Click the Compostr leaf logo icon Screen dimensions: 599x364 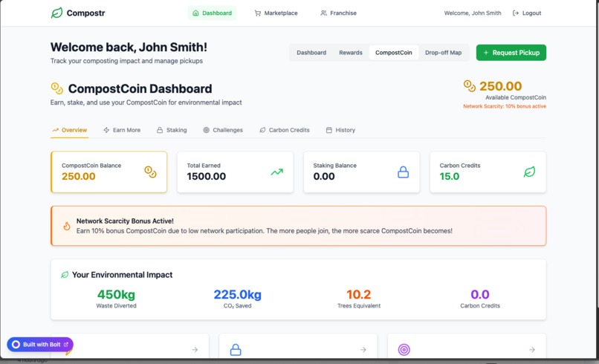[56, 13]
